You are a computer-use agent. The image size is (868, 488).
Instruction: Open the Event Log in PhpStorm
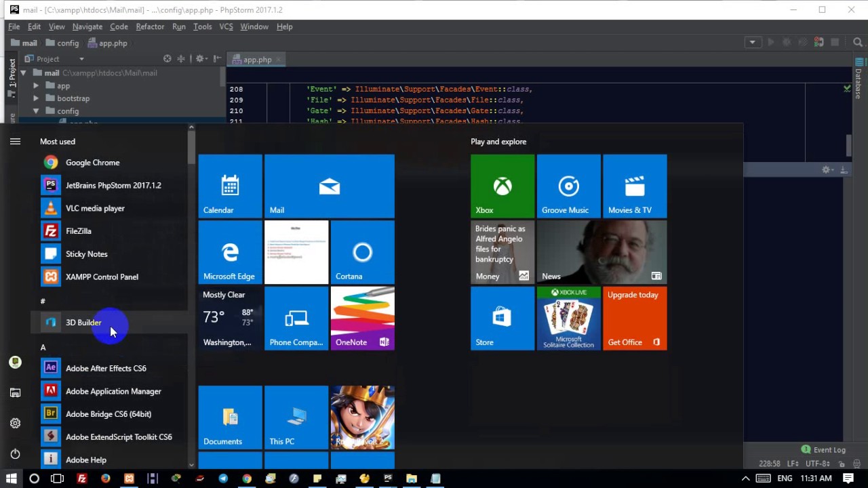[823, 450]
